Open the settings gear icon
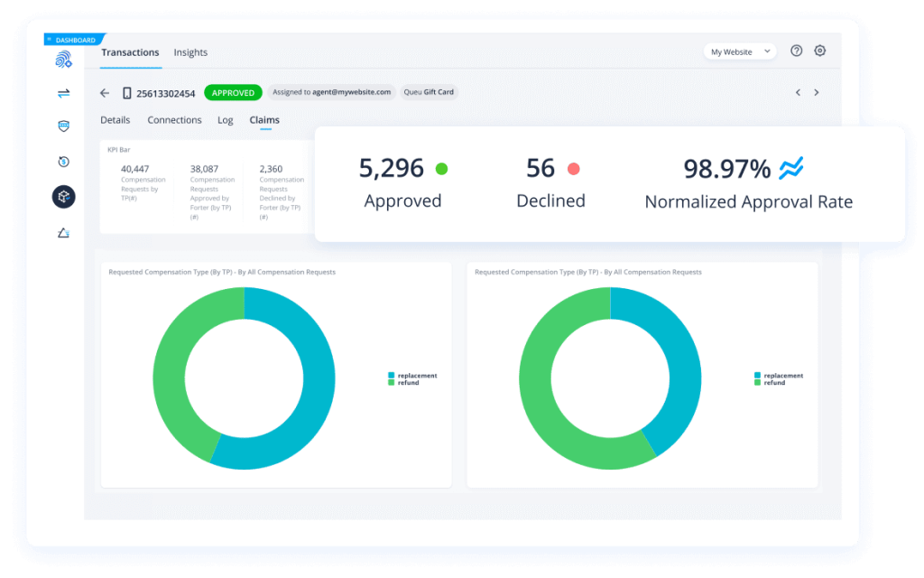Viewport: 924px width, 578px height. [x=819, y=51]
